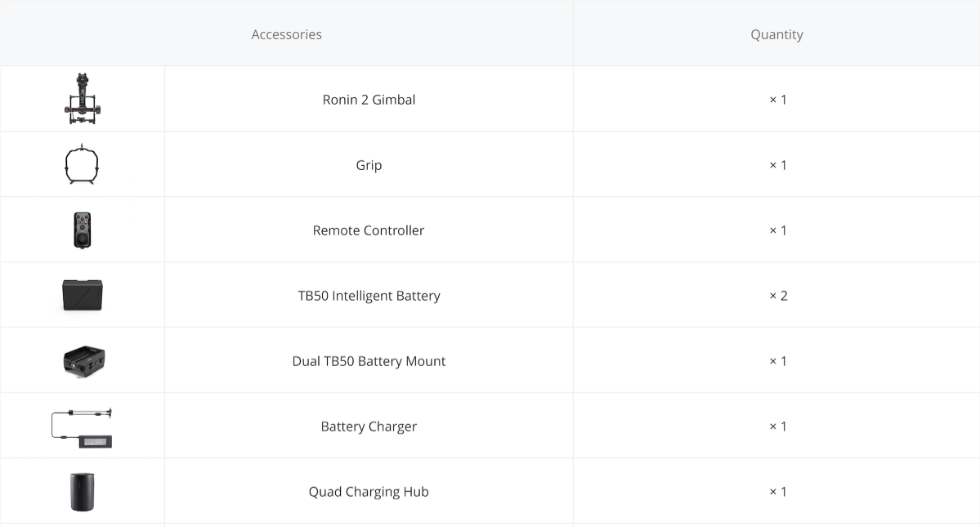980x527 pixels.
Task: Select the Grip ring icon
Action: [82, 164]
